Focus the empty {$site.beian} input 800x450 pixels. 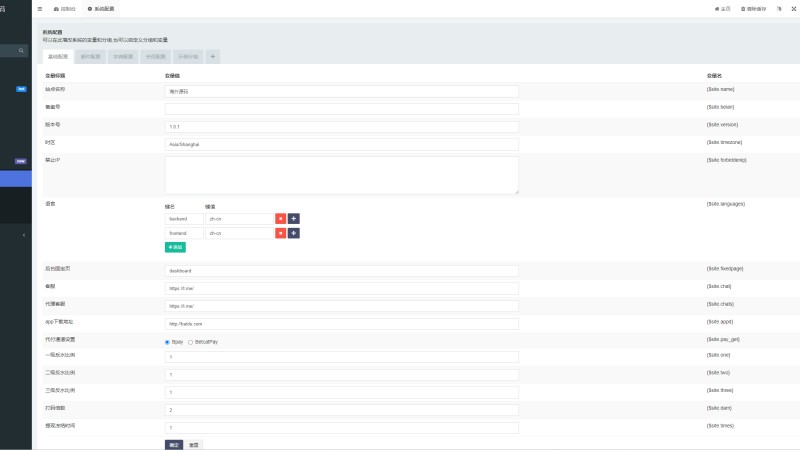coord(342,109)
